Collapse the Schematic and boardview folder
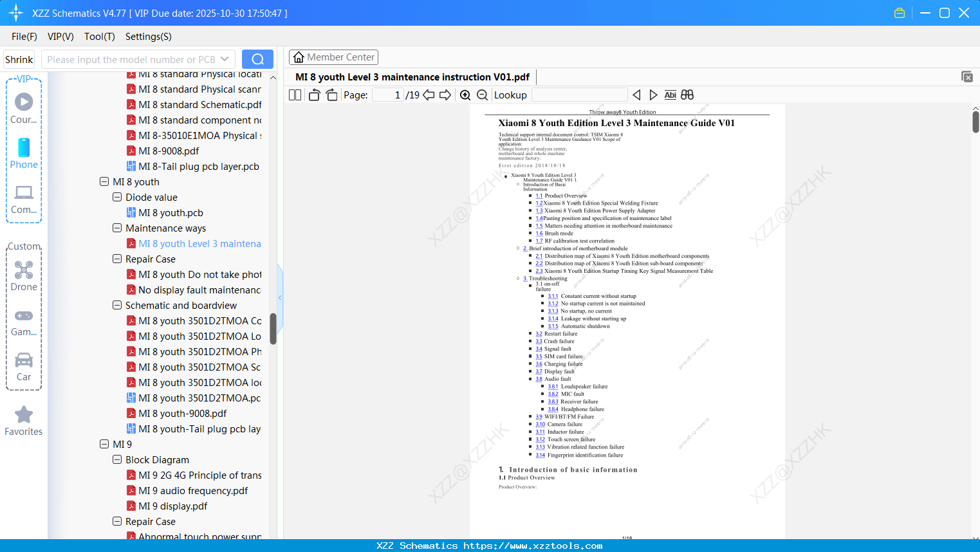Image resolution: width=980 pixels, height=552 pixels. (x=117, y=306)
